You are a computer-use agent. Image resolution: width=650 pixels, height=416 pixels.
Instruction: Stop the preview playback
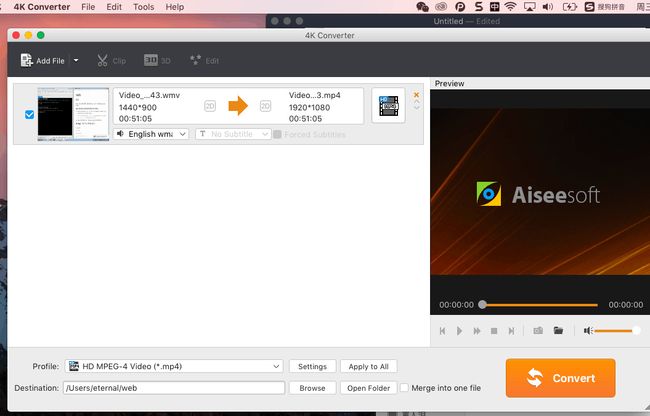click(494, 331)
